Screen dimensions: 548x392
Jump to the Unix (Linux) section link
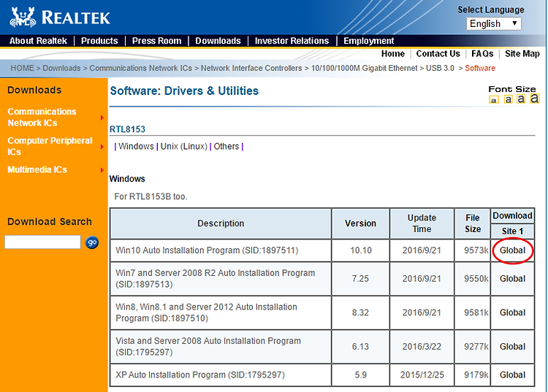click(x=184, y=146)
